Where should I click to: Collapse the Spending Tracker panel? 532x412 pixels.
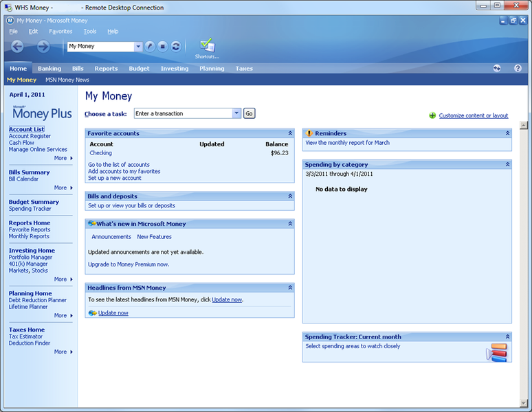click(x=507, y=336)
